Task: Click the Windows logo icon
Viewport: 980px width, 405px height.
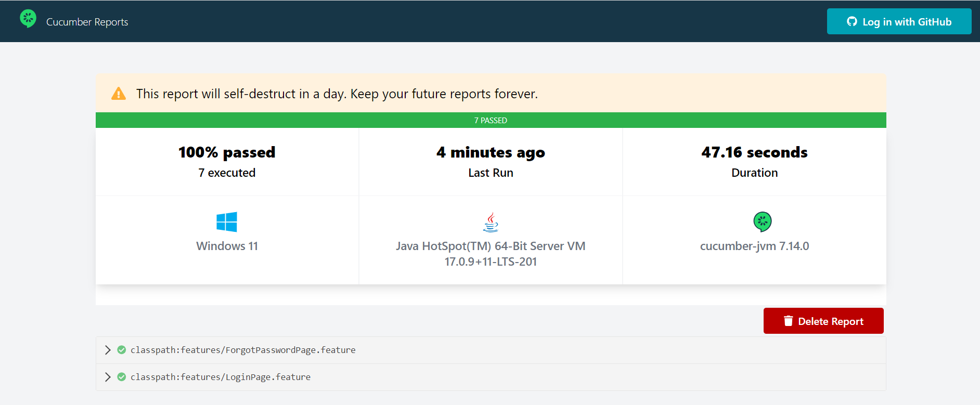Action: [x=227, y=222]
